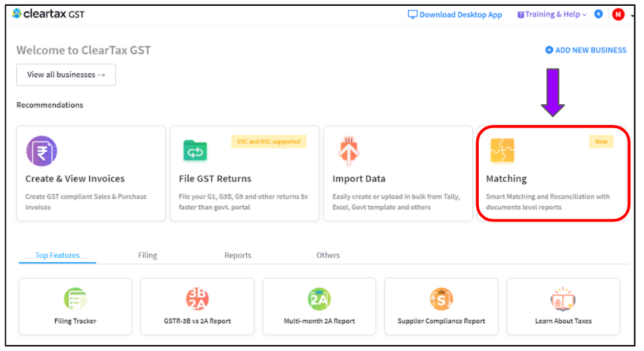Screen dimensions: 644x351
Task: Click the Smart Matching and Reconciliation description
Action: point(548,201)
